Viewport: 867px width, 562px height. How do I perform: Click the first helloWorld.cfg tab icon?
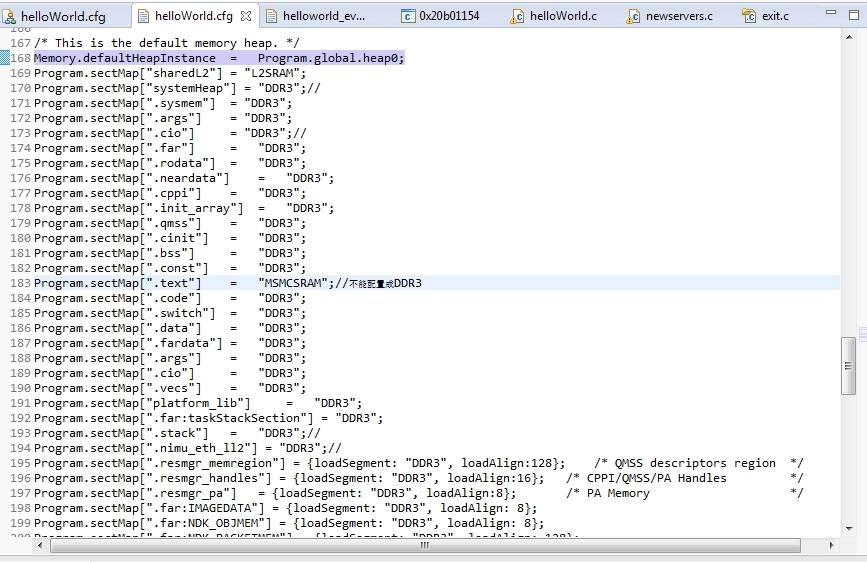point(8,17)
